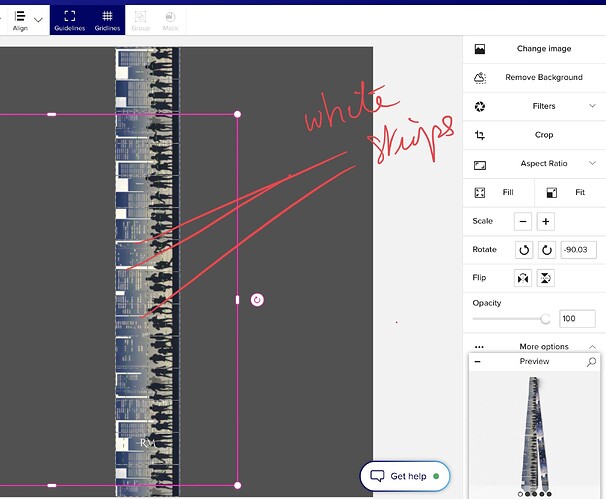
Task: Click the opacity value field
Action: click(577, 318)
